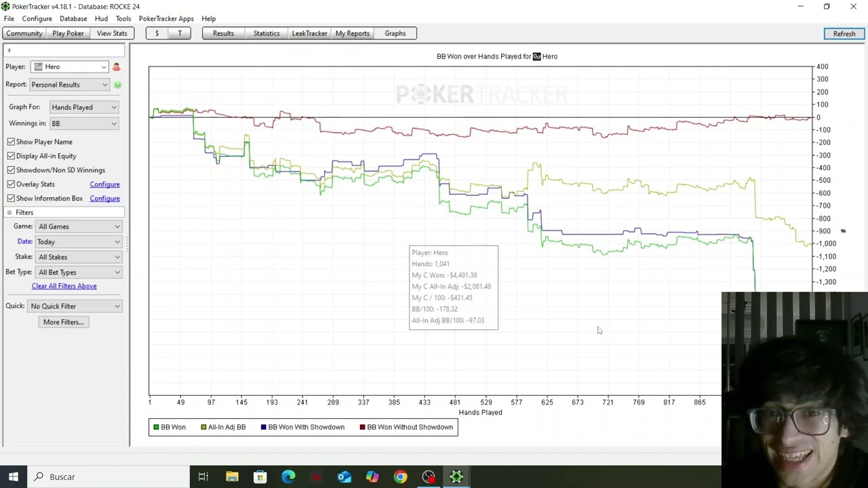This screenshot has width=868, height=488.
Task: Click the player selection person icon
Action: click(x=116, y=66)
